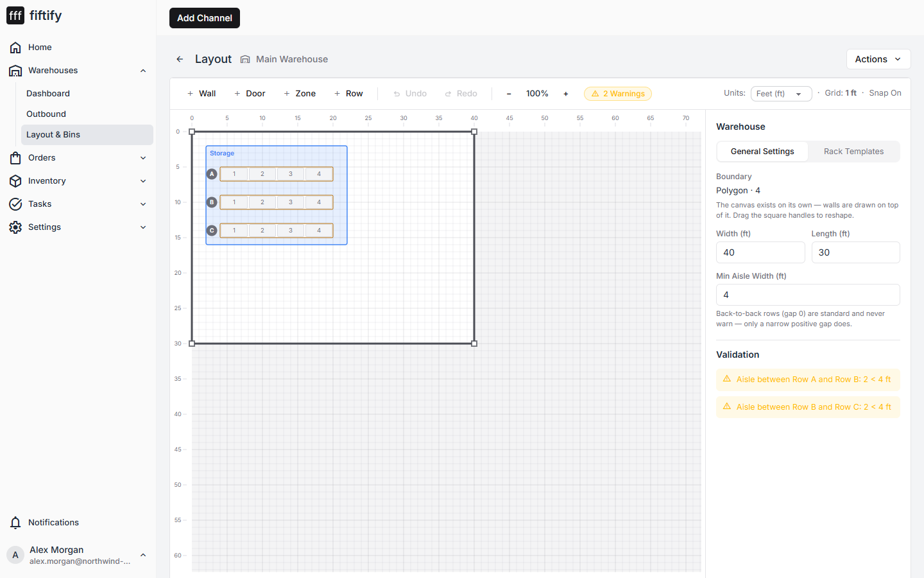This screenshot has height=578, width=924.
Task: Click the Undo button
Action: click(410, 94)
